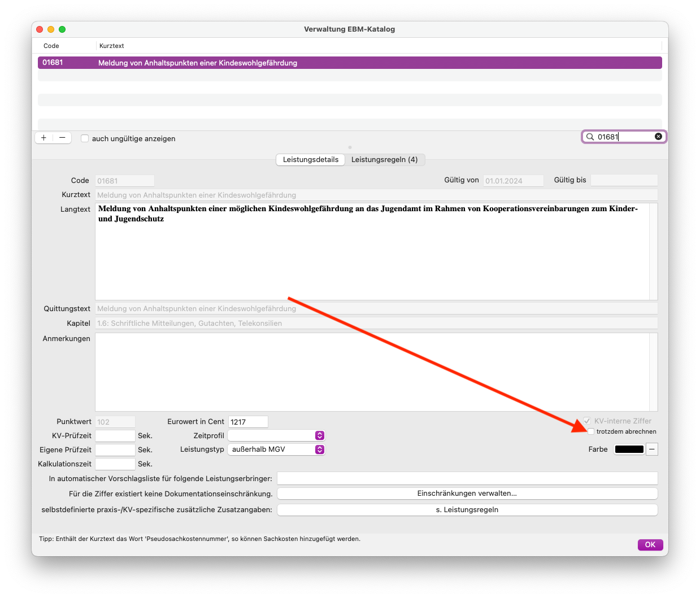The width and height of the screenshot is (700, 598).
Task: Check the 'trotzdem abrechnen' checkbox
Action: click(591, 431)
